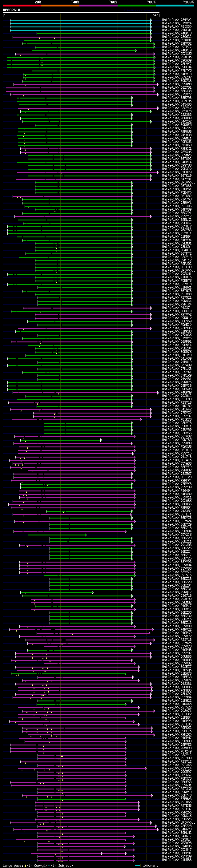Select the UniRef100_A5ASW8 label
Viewport: 197px width, 868px height.
(x=177, y=447)
